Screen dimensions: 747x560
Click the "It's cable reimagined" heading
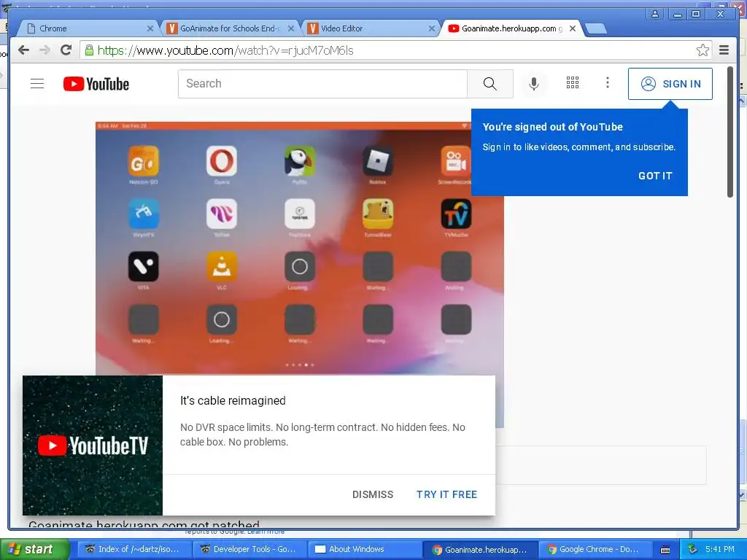(233, 400)
